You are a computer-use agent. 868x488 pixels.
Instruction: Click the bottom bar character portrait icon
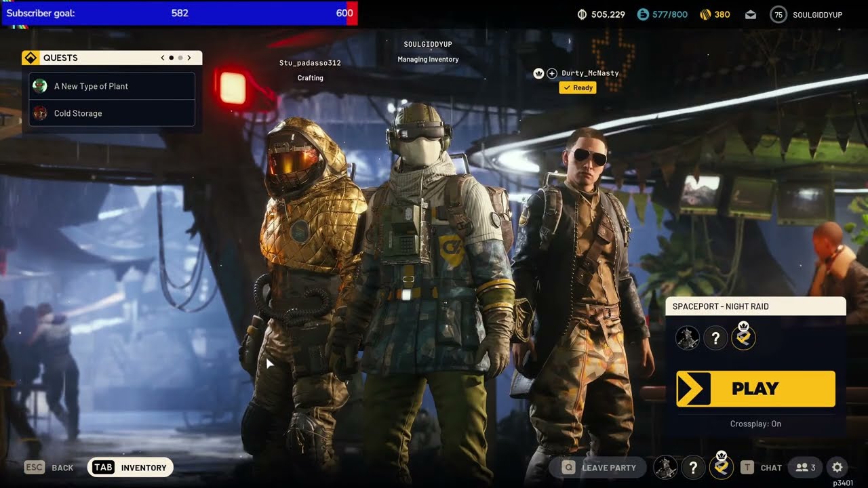tap(665, 467)
